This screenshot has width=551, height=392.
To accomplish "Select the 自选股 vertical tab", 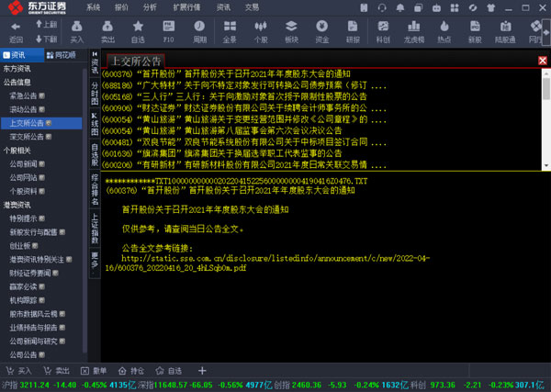I will click(95, 154).
